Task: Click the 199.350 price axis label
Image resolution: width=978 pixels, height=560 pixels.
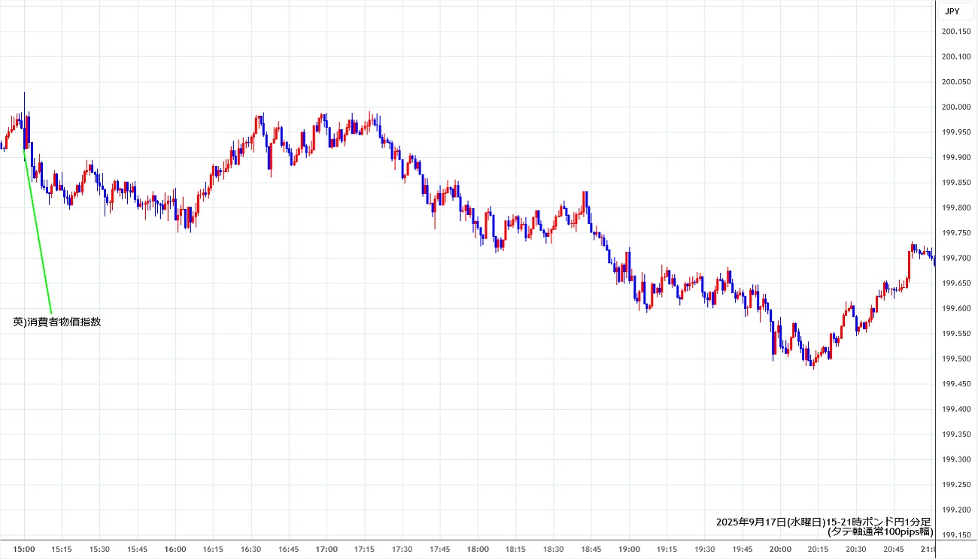Action: [955, 434]
